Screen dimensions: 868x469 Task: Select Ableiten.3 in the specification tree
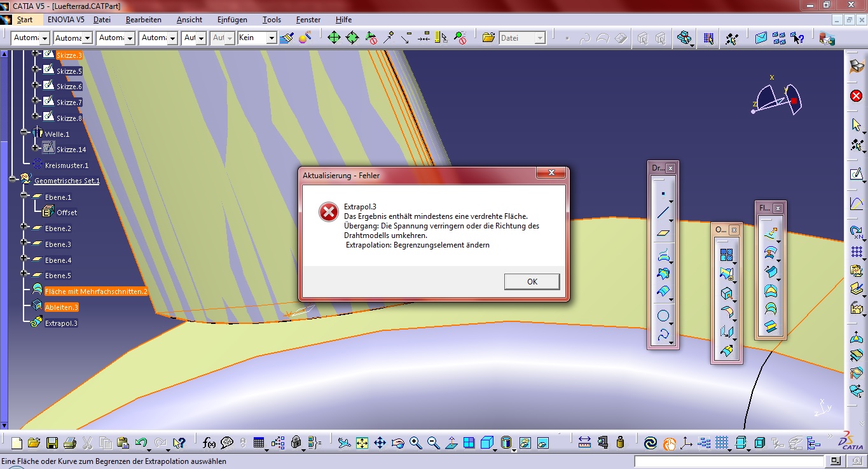coord(61,307)
